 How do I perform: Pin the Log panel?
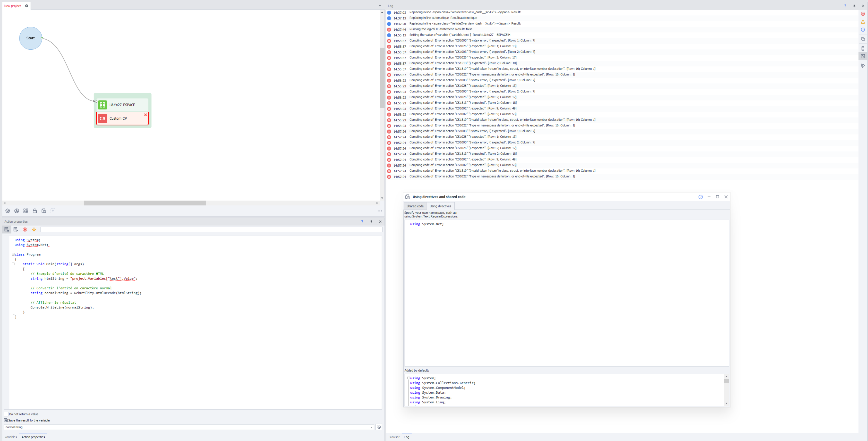[x=854, y=6]
